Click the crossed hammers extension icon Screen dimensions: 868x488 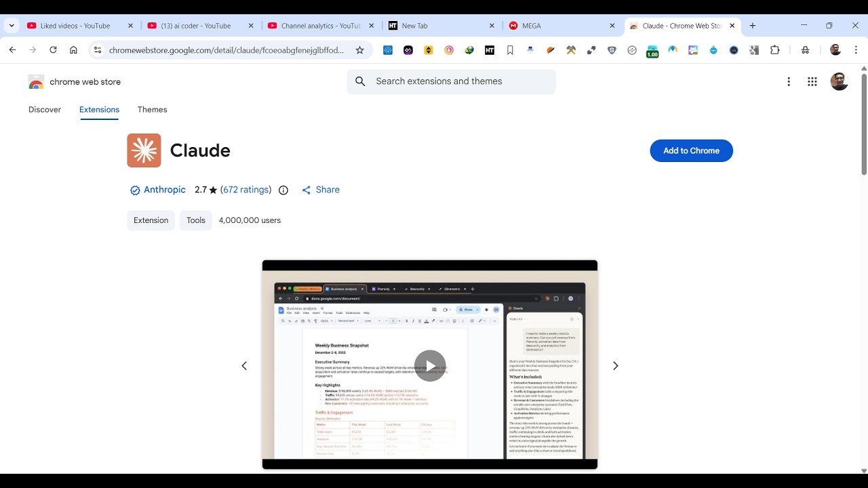[x=571, y=50]
